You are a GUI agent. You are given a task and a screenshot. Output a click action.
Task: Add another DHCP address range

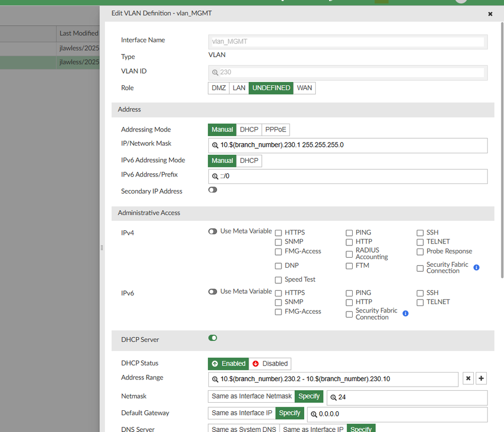tap(481, 379)
